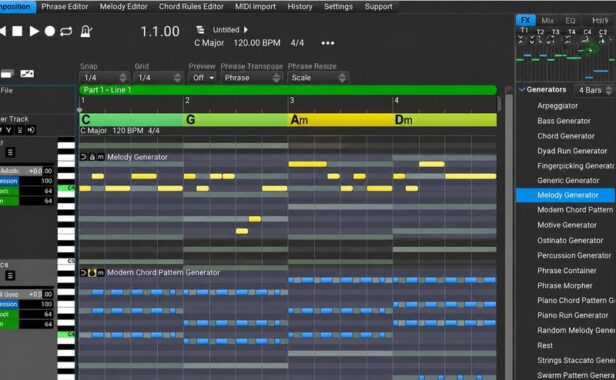
Task: Select Arpeggiator generator
Action: pyautogui.click(x=557, y=106)
